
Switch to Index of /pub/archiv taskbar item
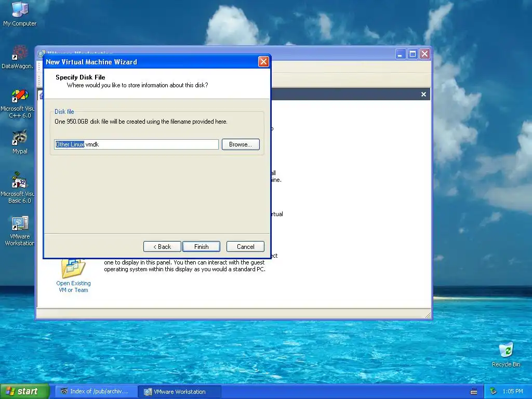tap(96, 392)
